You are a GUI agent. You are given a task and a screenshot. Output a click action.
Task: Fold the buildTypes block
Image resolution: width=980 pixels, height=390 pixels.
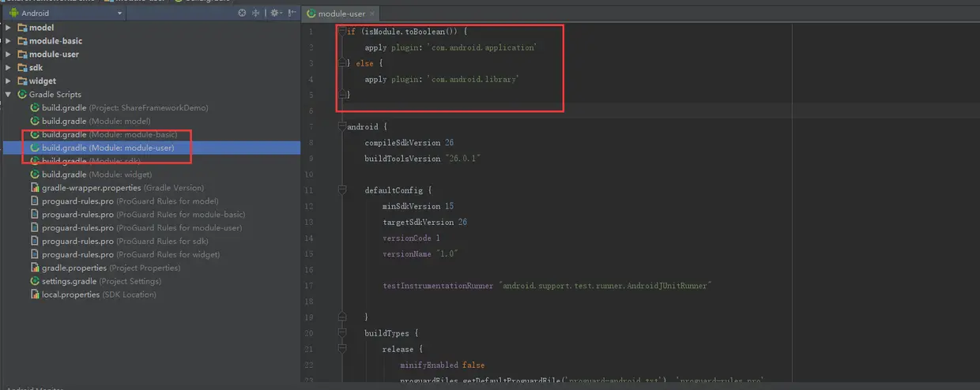point(341,333)
